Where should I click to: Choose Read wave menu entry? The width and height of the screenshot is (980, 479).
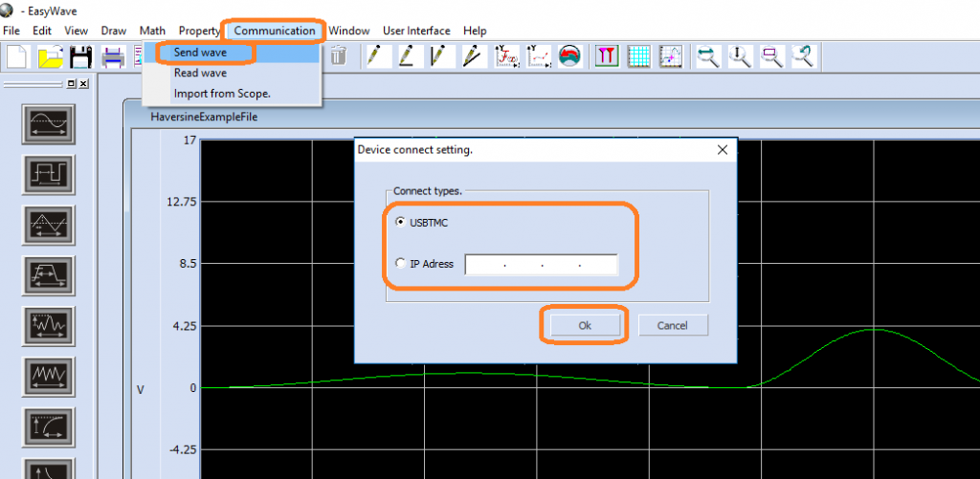(x=200, y=73)
